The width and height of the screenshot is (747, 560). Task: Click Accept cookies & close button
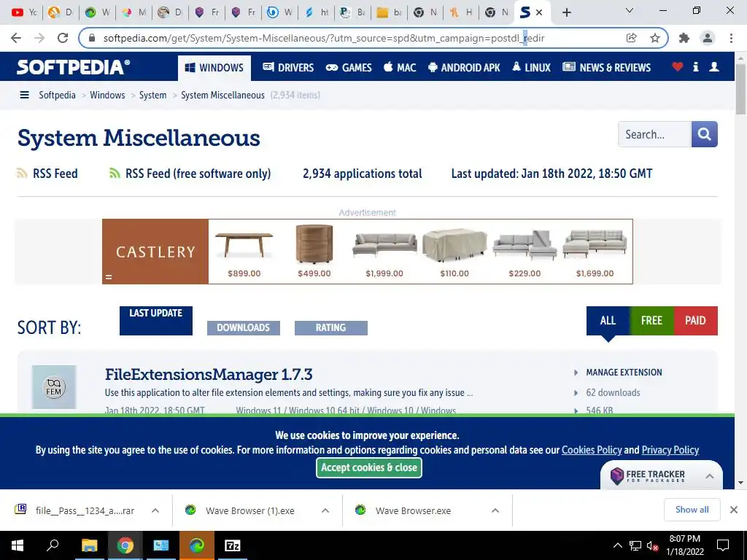pos(369,467)
